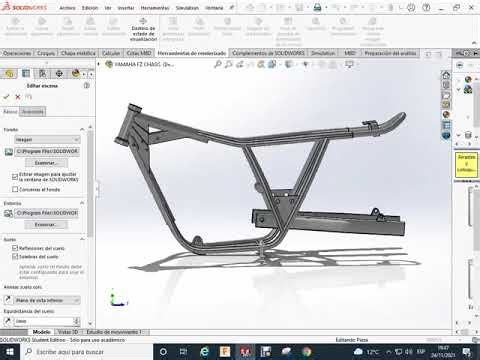Open the Plano de vista inferior dropdown
Screen dimensions: 480x360
tap(47, 300)
